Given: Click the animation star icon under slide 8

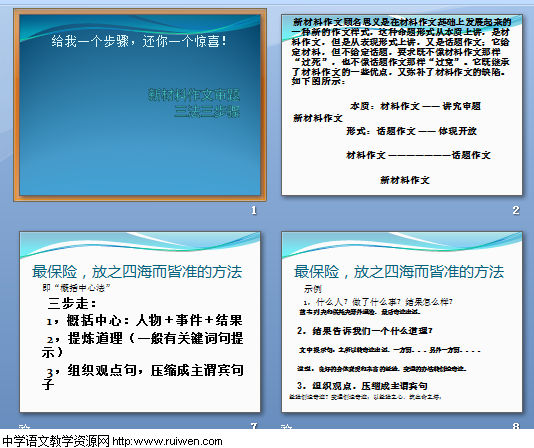Looking at the screenshot, I should [287, 427].
